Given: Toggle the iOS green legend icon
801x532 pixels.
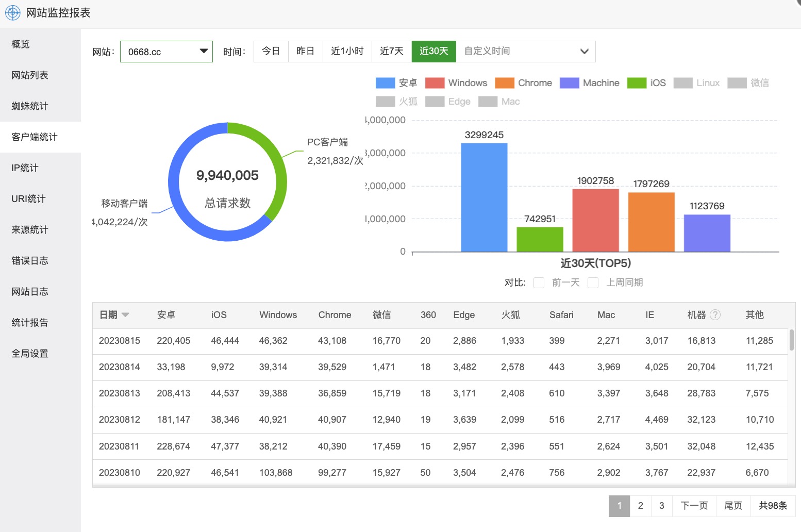Looking at the screenshot, I should click(x=637, y=83).
